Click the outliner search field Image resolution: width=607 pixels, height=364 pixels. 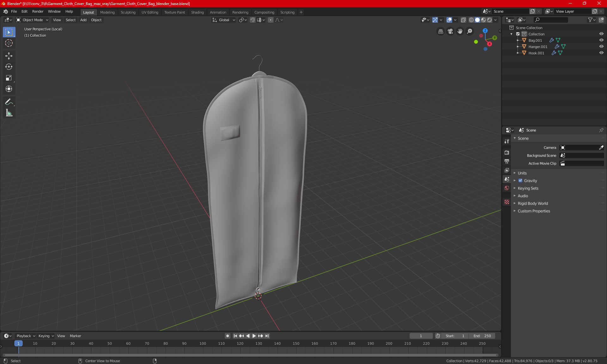coord(550,20)
